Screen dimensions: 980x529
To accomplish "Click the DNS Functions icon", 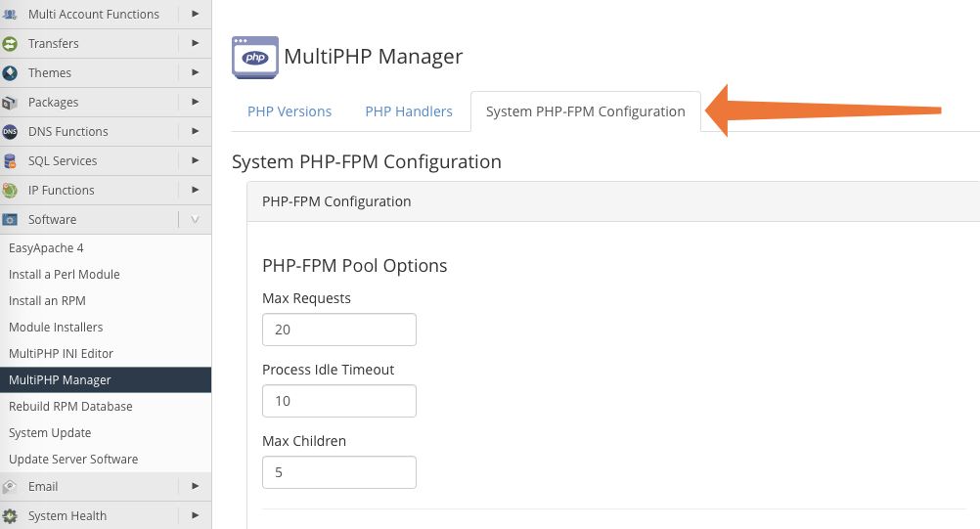I will pyautogui.click(x=11, y=132).
